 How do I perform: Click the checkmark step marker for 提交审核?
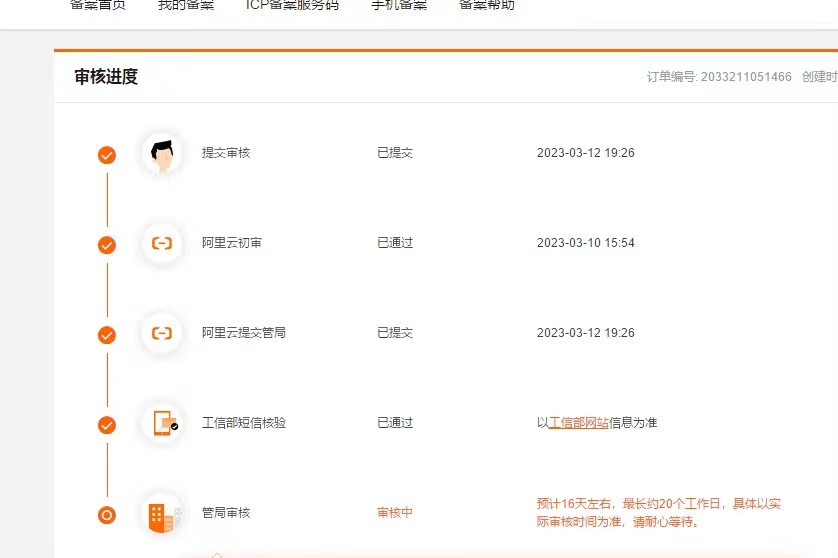pos(107,155)
